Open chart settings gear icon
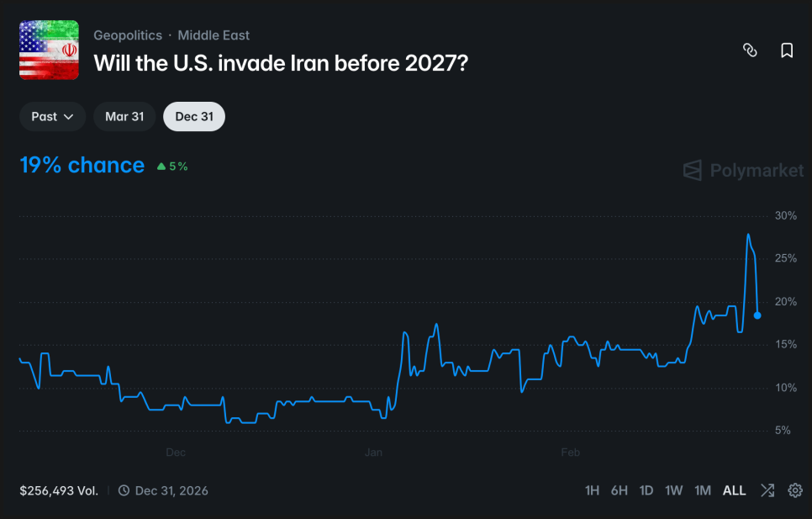This screenshot has height=519, width=812. 795,490
